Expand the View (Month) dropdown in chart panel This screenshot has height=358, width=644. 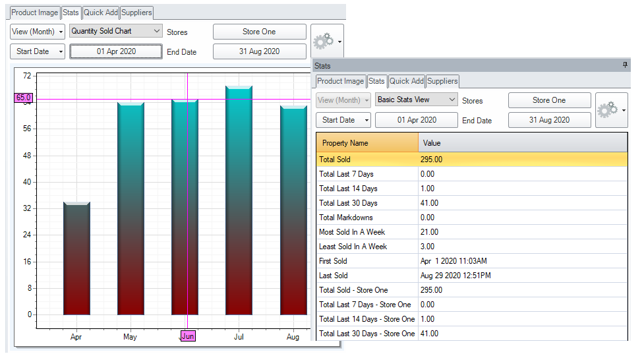click(38, 32)
